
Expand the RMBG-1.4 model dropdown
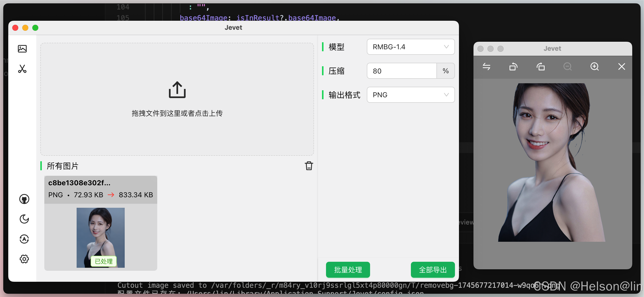point(411,47)
